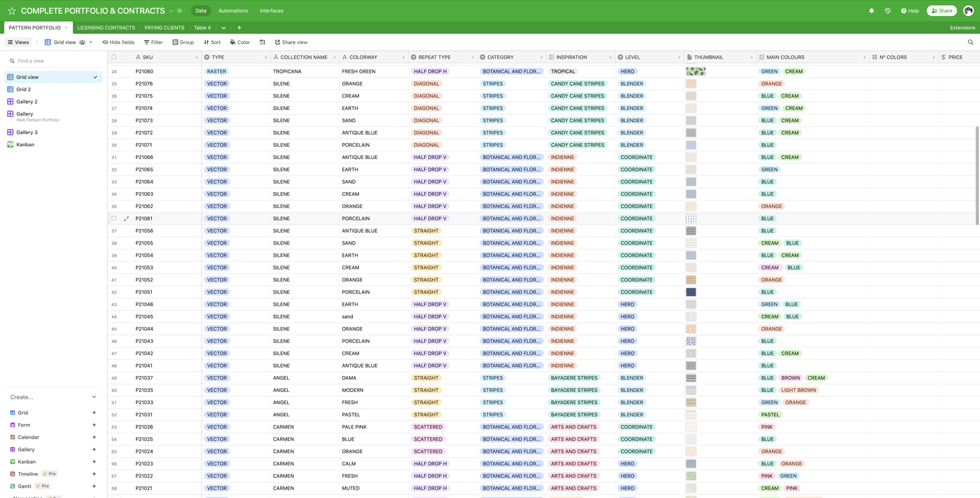Expand record P21061 with expand arrow icon

pos(126,219)
